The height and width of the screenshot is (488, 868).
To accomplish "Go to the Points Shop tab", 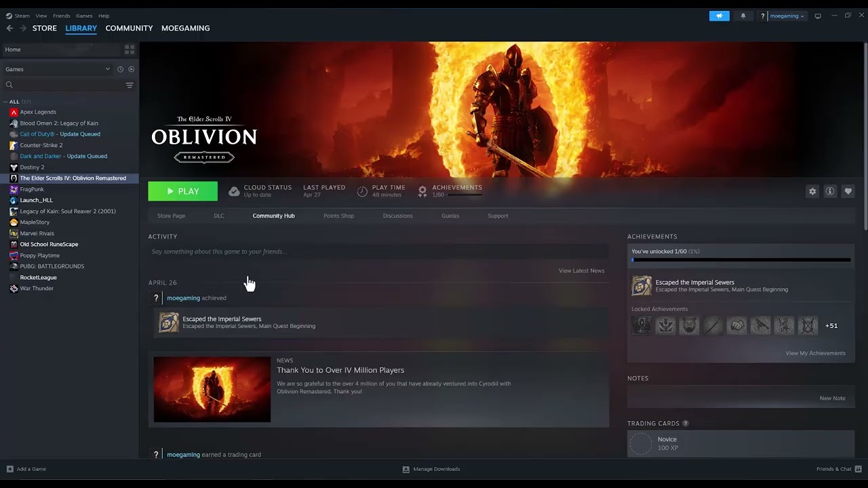I will [338, 216].
